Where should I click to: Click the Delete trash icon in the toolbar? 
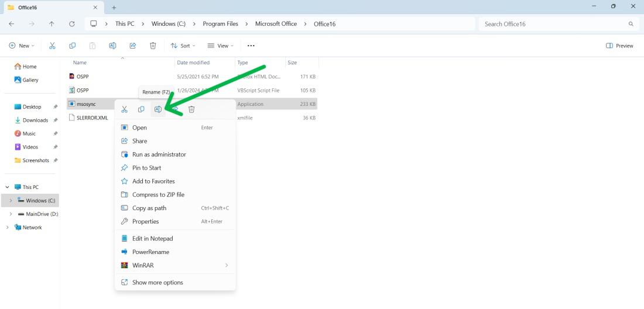coord(153,46)
